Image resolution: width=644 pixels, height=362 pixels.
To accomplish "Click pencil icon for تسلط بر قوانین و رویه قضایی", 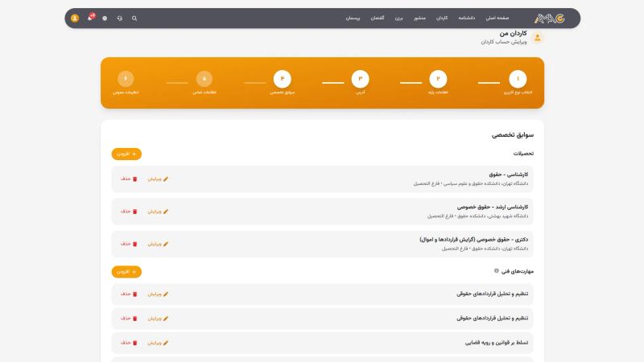I will click(166, 343).
